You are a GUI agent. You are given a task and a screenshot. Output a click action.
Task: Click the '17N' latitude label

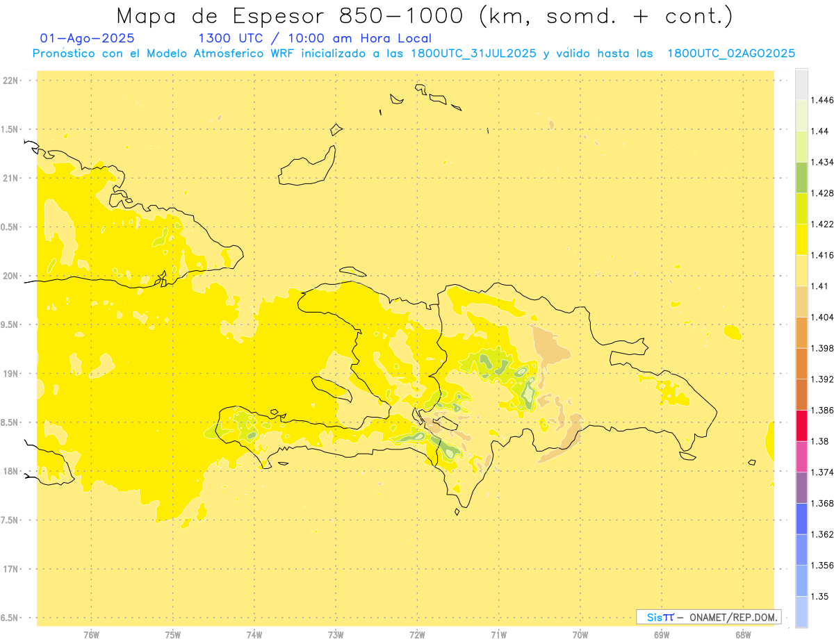coord(10,569)
